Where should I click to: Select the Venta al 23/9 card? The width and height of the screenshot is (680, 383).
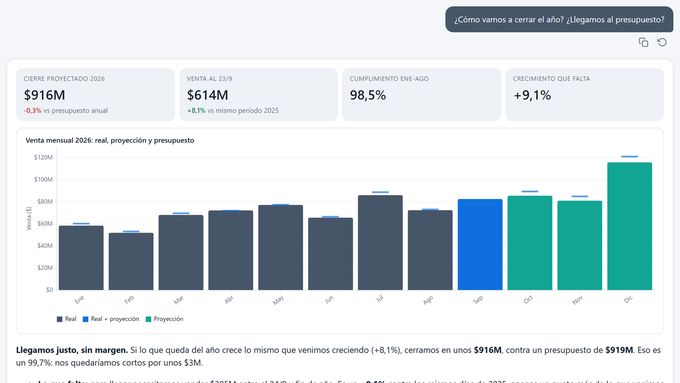(258, 95)
